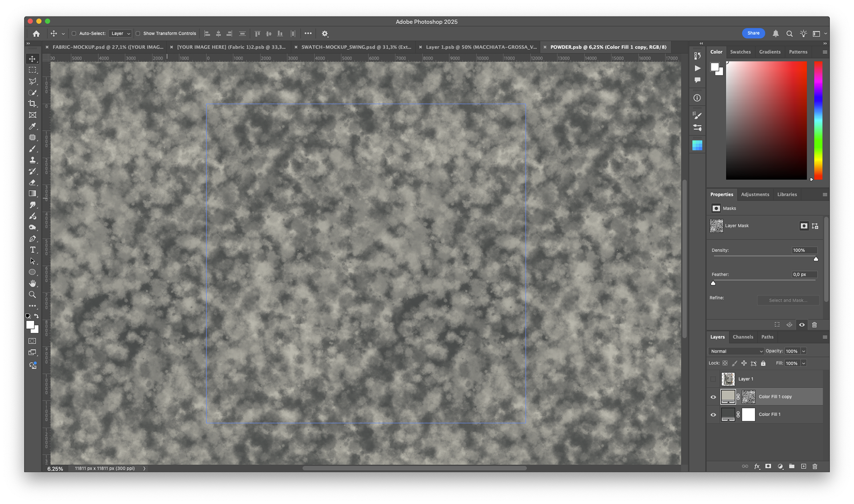Select the Eyedropper tool
Viewport: 854px width, 504px height.
(x=32, y=126)
